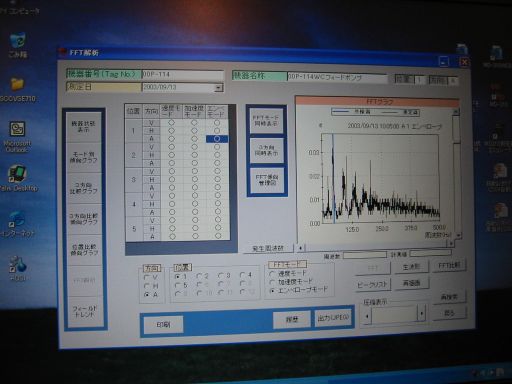Click the FFT解析 title bar icon
The height and width of the screenshot is (384, 512).
tap(62, 52)
